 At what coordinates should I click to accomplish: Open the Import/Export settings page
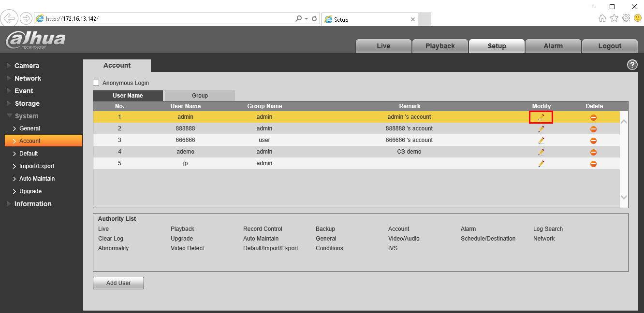[37, 166]
